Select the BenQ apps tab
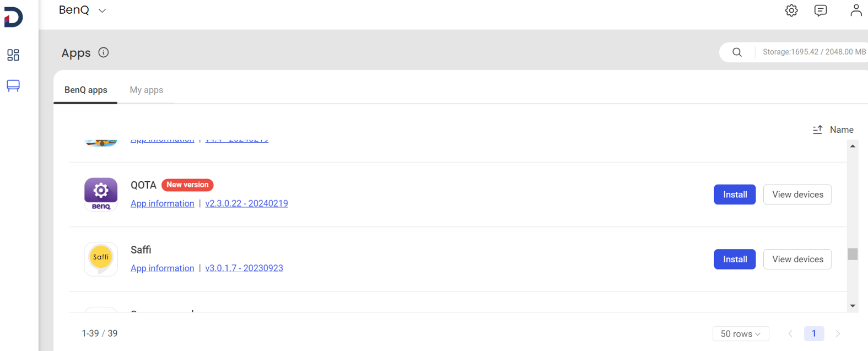The width and height of the screenshot is (868, 351). 85,89
